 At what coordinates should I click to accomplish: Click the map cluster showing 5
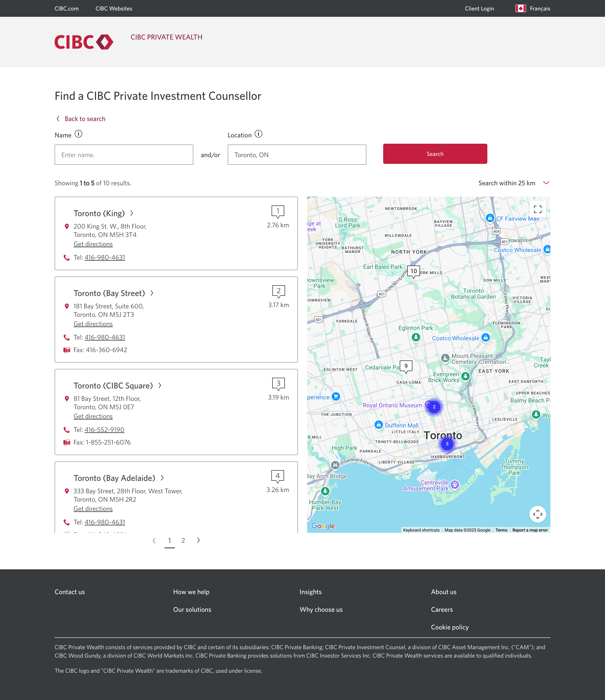pyautogui.click(x=447, y=444)
